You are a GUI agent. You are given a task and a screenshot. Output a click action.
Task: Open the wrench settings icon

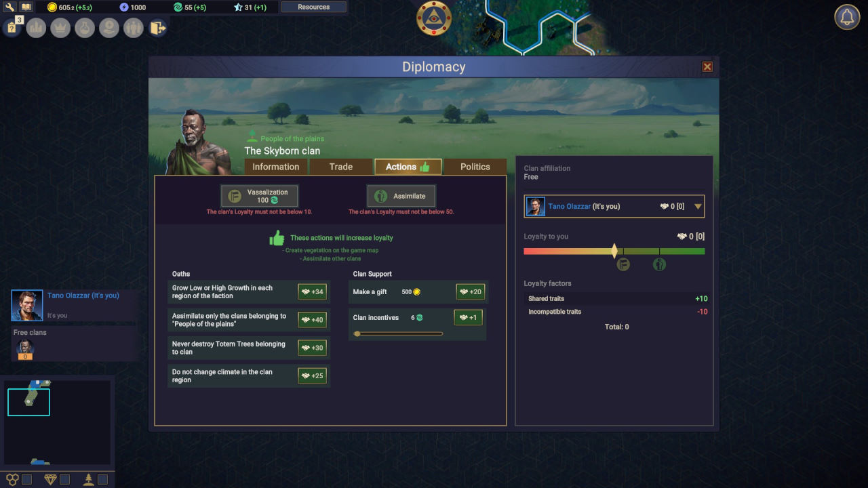tap(11, 7)
